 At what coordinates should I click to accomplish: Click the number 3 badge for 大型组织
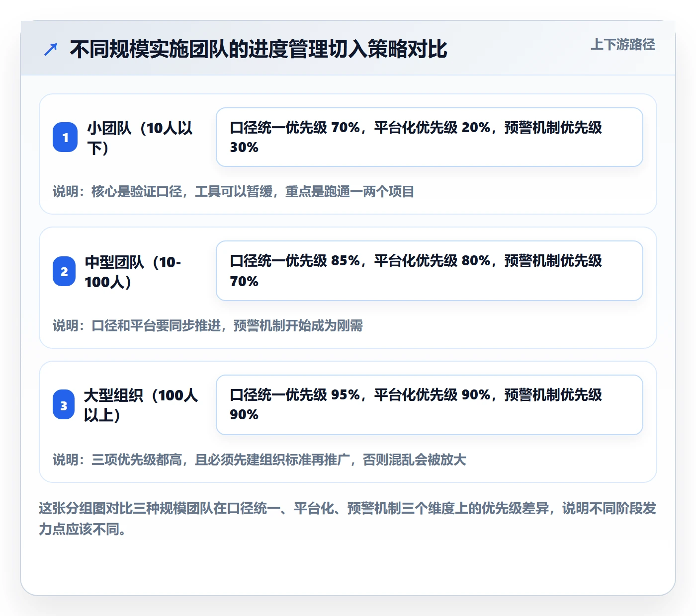(x=64, y=405)
